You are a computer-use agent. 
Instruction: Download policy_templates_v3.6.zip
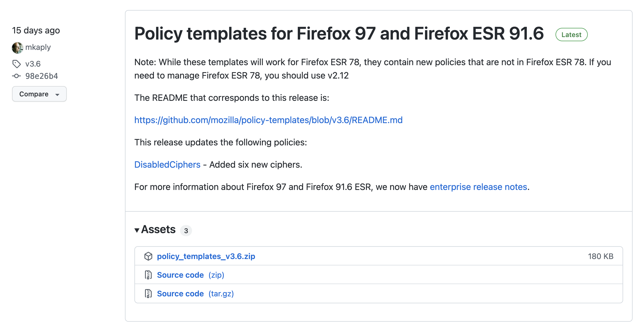tap(206, 256)
